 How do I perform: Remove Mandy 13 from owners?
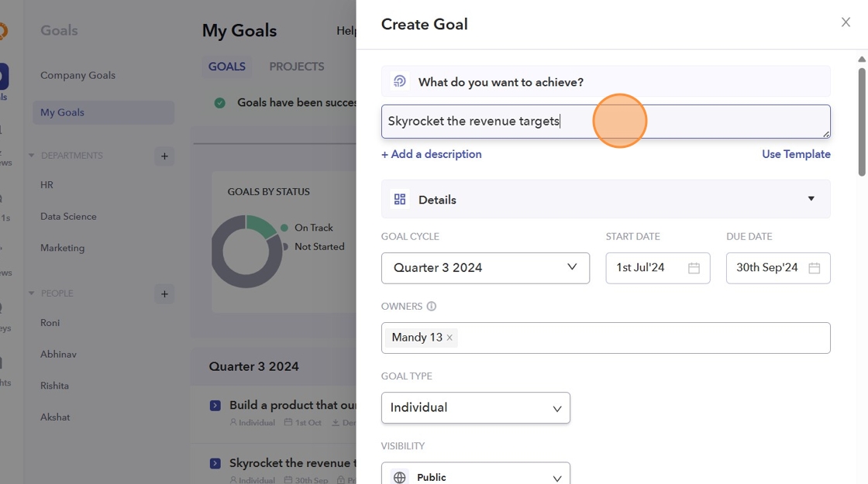(449, 338)
